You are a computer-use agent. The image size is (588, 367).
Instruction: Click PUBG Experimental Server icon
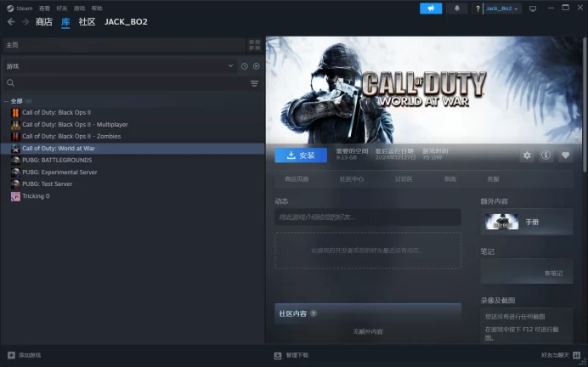(x=15, y=172)
